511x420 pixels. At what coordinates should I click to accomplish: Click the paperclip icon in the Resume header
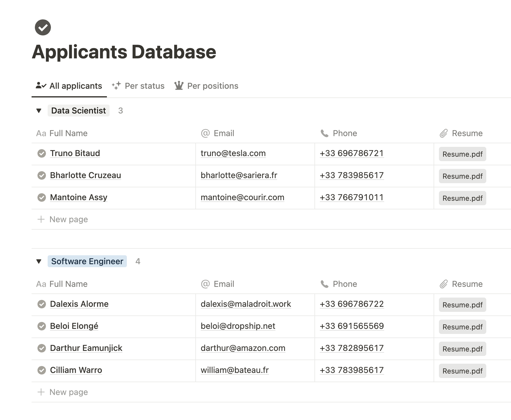pyautogui.click(x=444, y=133)
